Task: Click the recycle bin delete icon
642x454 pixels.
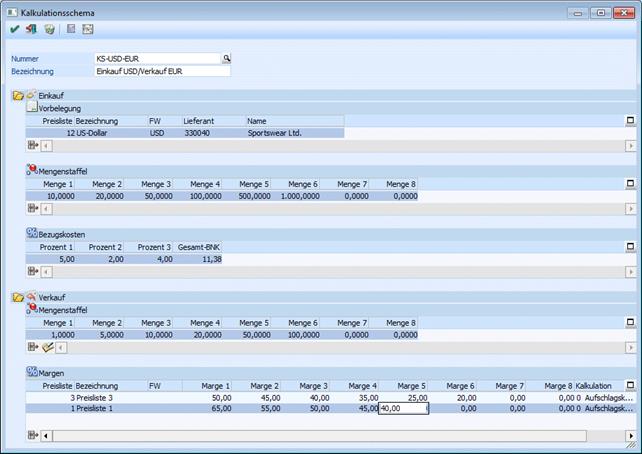Action: [x=49, y=30]
